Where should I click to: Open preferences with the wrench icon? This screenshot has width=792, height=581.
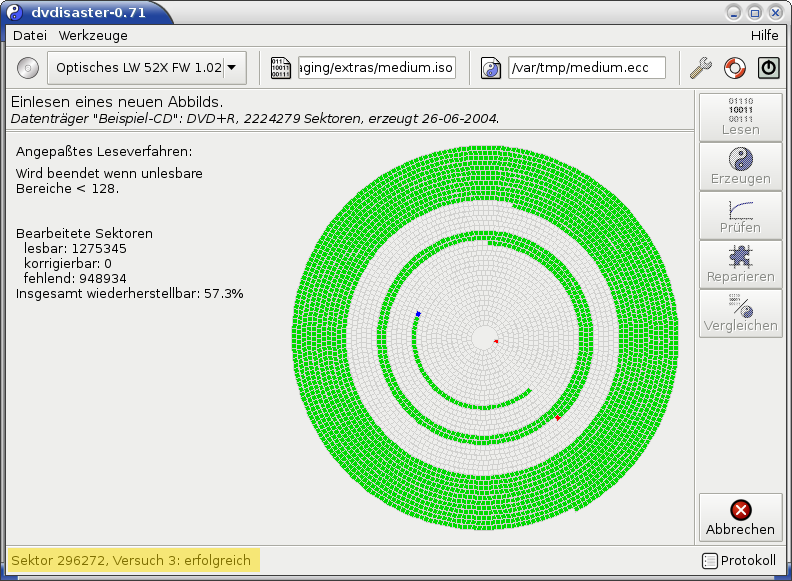point(701,68)
